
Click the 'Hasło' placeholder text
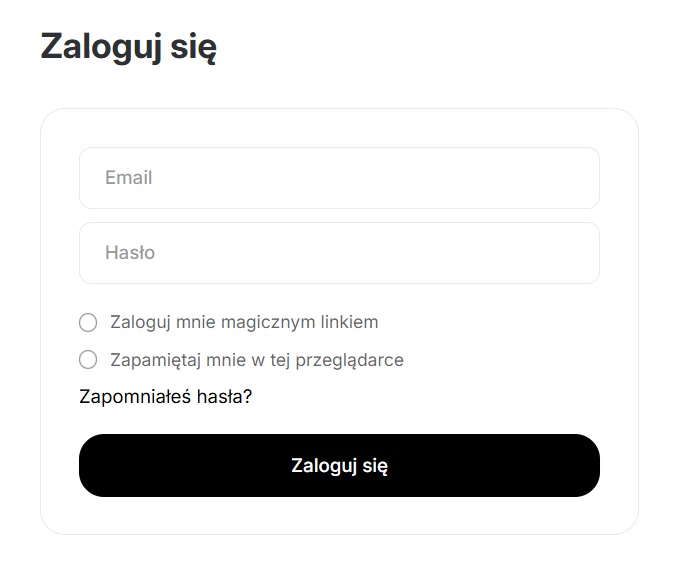[x=130, y=253]
